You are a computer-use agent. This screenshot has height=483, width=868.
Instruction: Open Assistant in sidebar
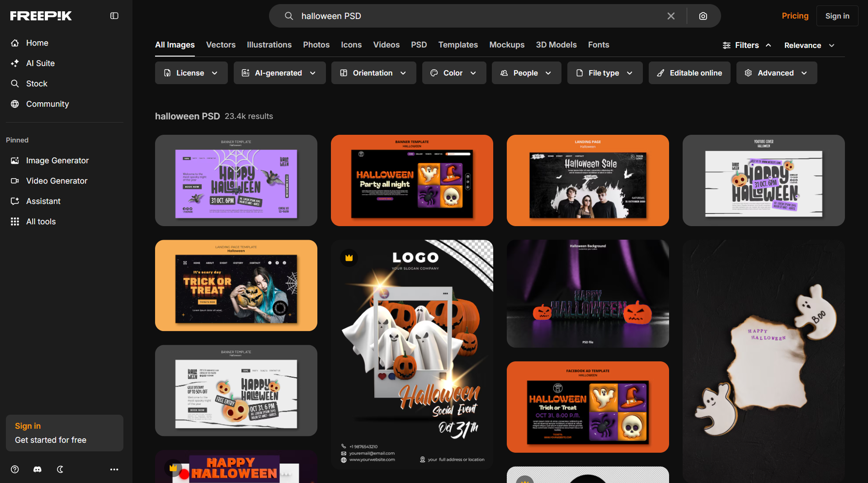(x=43, y=201)
